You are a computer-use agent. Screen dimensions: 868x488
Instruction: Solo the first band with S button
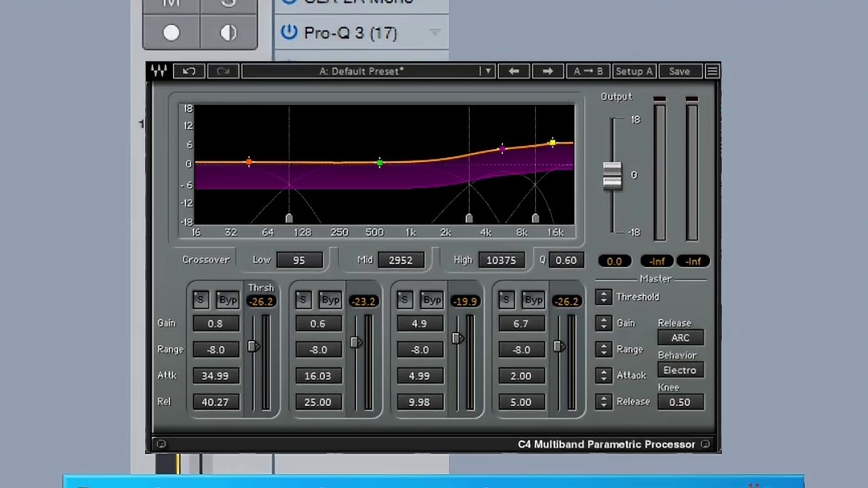click(201, 300)
